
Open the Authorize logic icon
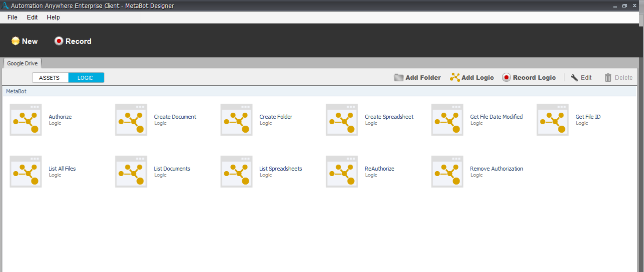click(x=26, y=120)
